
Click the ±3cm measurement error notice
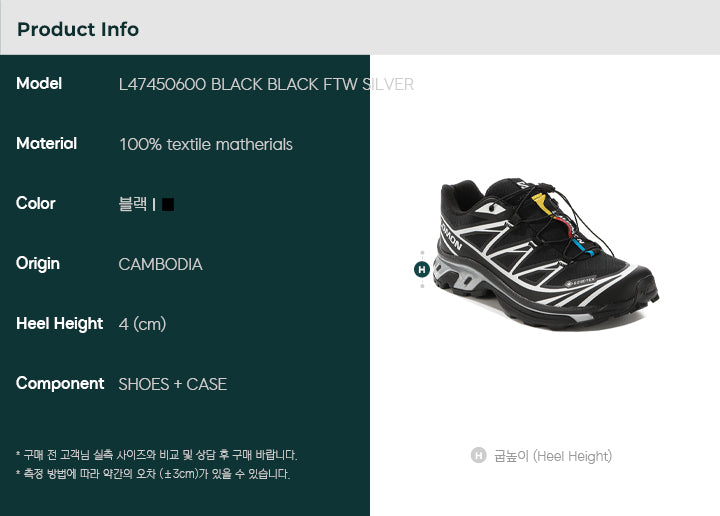pyautogui.click(x=153, y=473)
